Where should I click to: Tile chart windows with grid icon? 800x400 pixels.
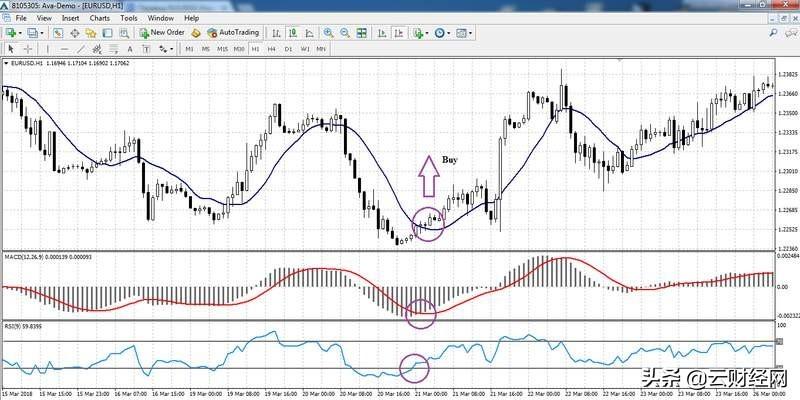click(361, 33)
